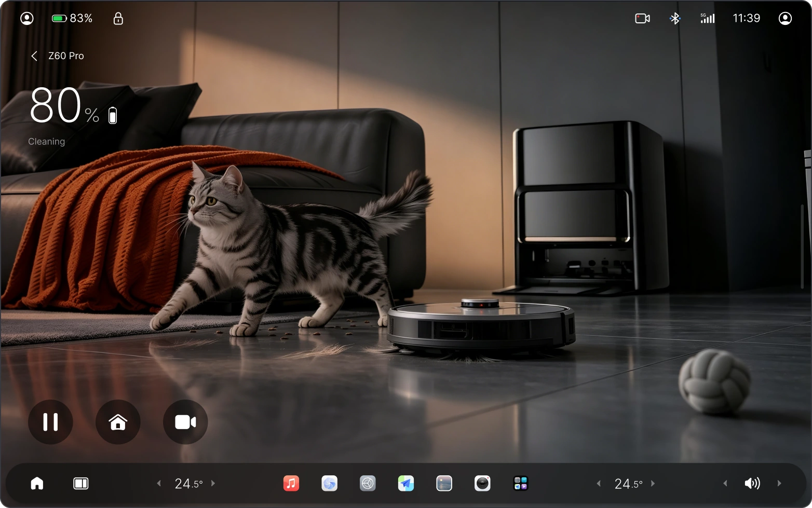Open the photos gallery app icon

pyautogui.click(x=444, y=483)
